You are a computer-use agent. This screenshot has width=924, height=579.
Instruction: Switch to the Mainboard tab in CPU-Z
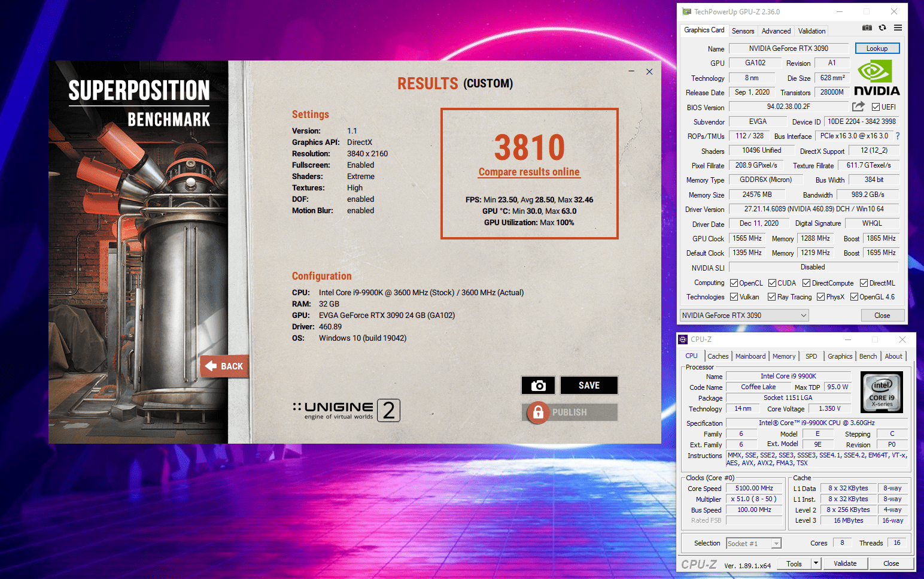(x=750, y=356)
